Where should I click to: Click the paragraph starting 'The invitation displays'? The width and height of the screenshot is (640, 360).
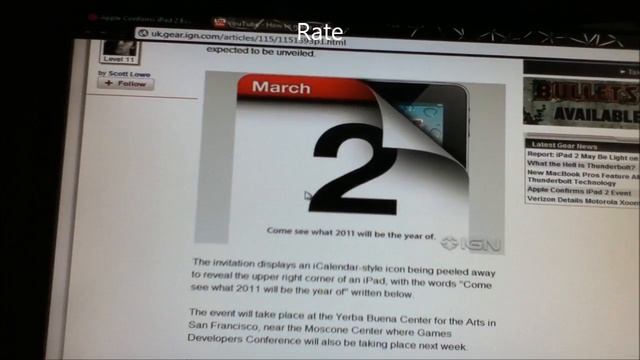pos(342,278)
